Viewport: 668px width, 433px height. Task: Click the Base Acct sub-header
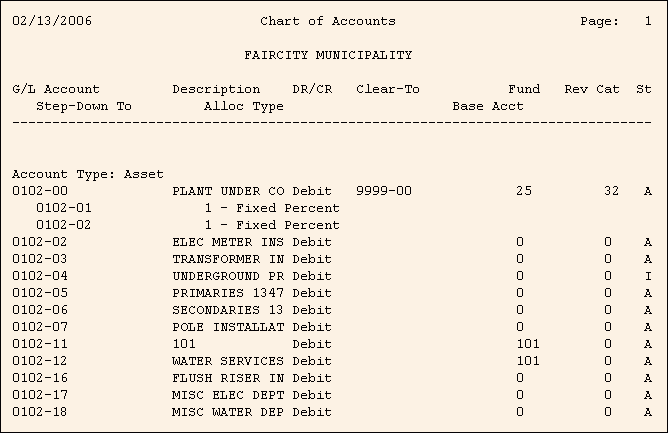(x=488, y=105)
